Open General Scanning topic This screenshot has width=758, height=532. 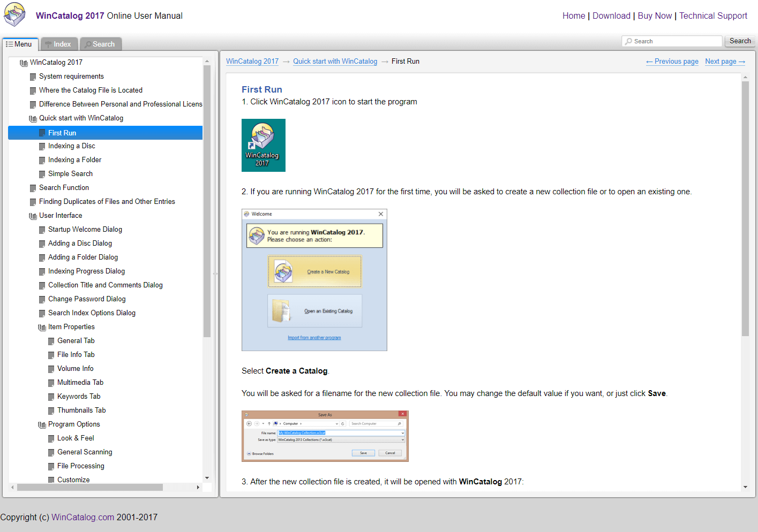(x=85, y=452)
